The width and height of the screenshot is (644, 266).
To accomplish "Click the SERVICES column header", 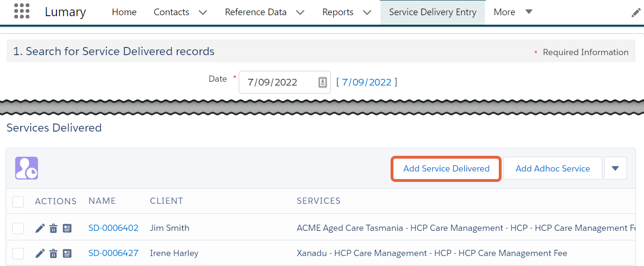I will tap(318, 201).
